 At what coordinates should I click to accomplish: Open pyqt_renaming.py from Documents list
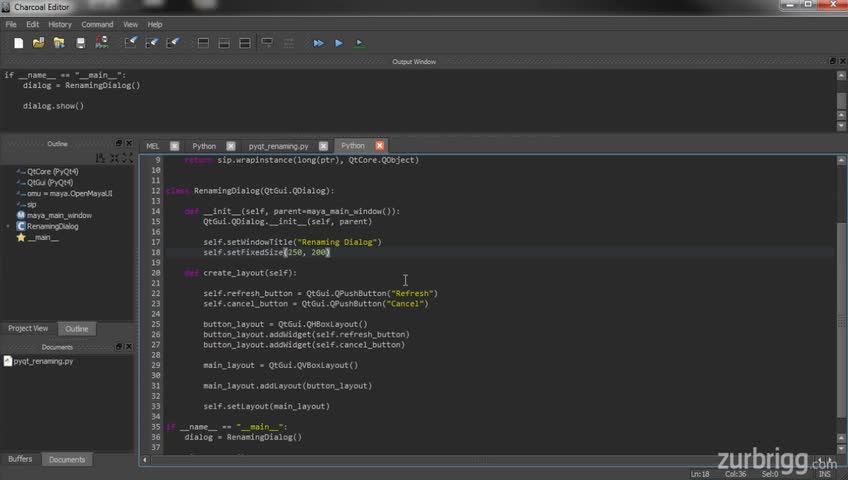point(43,361)
